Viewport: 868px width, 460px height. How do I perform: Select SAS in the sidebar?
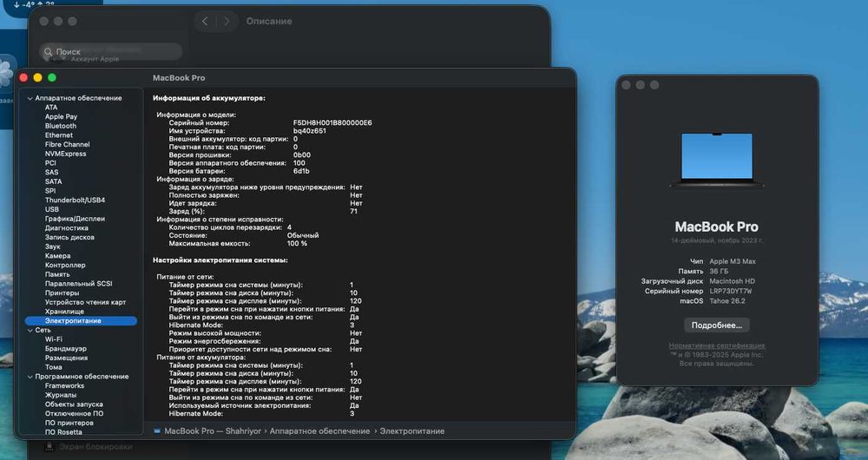tap(51, 172)
